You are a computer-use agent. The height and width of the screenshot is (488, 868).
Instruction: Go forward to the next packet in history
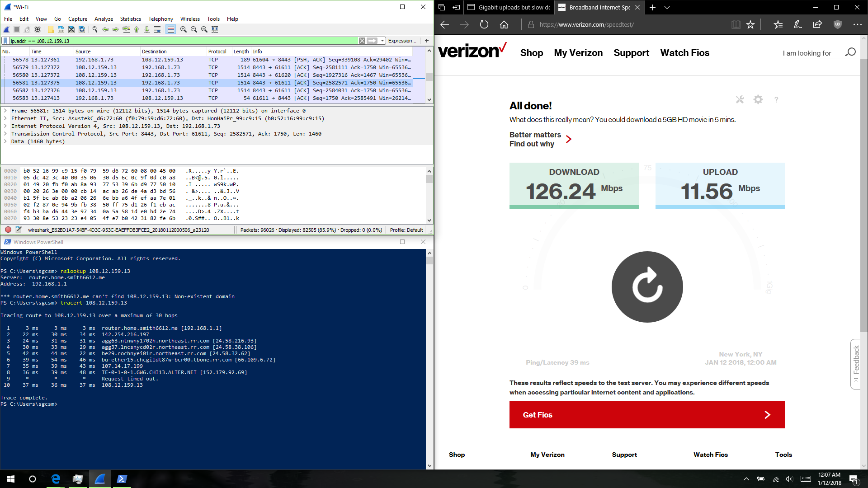click(x=116, y=29)
